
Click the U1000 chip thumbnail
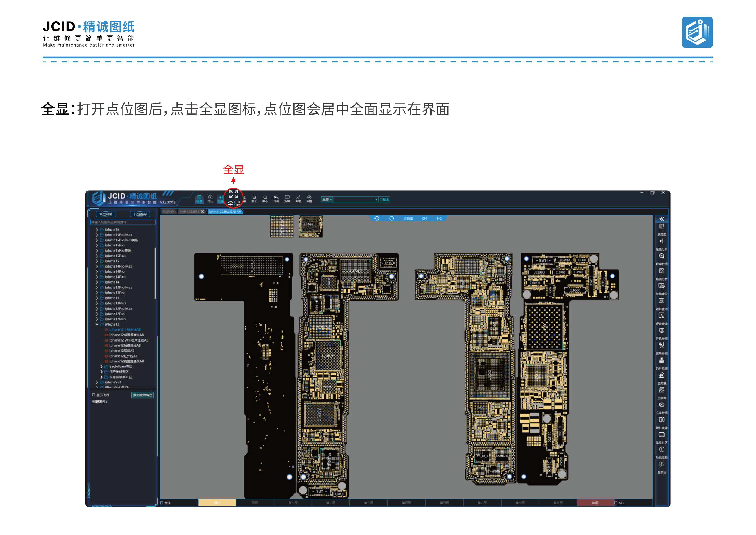pyautogui.click(x=311, y=226)
